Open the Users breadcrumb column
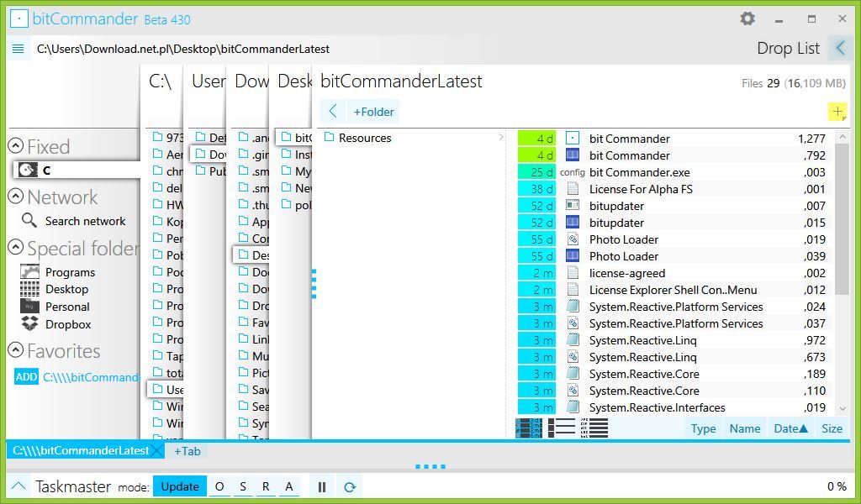 [209, 81]
